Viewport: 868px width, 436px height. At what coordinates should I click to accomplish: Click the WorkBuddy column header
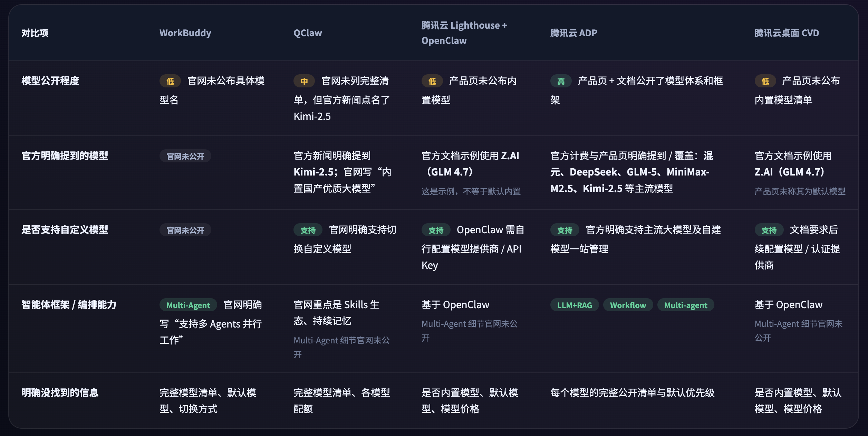[185, 33]
